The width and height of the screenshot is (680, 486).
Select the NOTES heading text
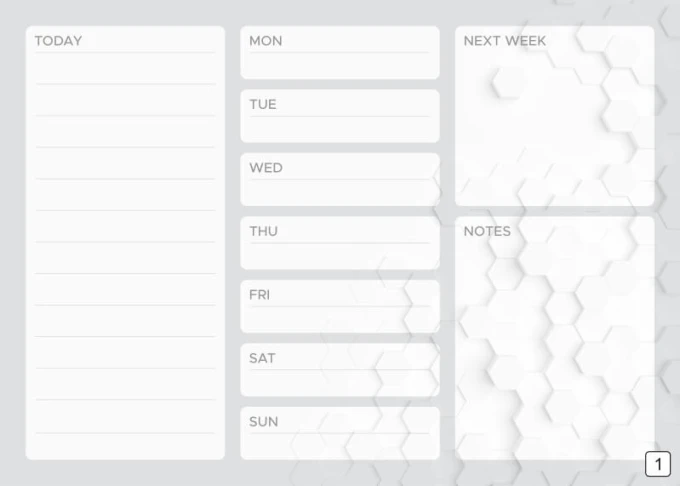click(487, 231)
